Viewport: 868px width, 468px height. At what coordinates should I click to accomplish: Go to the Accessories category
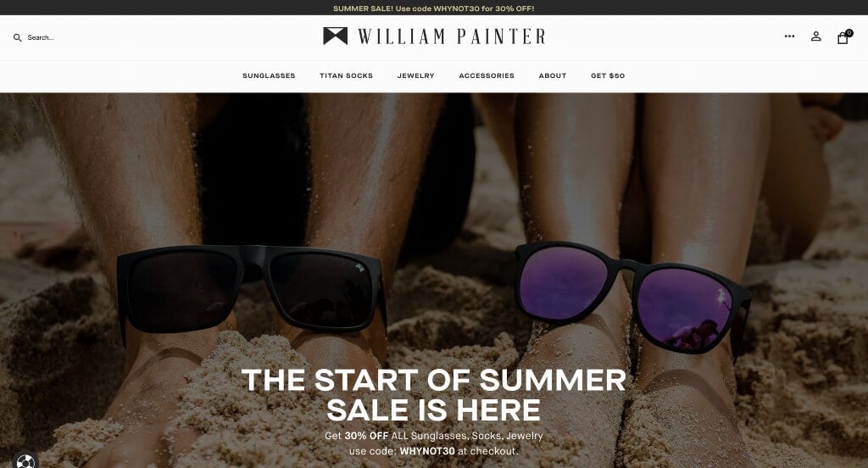coord(487,75)
